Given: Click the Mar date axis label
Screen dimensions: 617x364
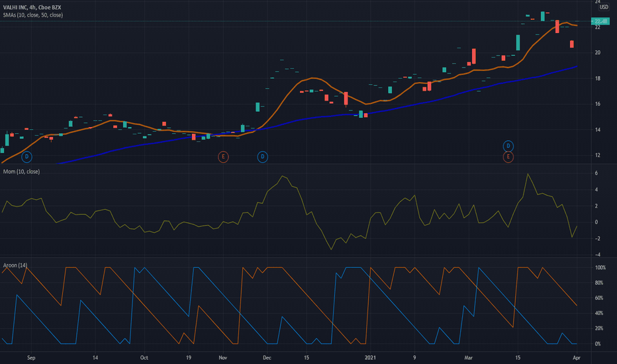Looking at the screenshot, I should pyautogui.click(x=468, y=357).
